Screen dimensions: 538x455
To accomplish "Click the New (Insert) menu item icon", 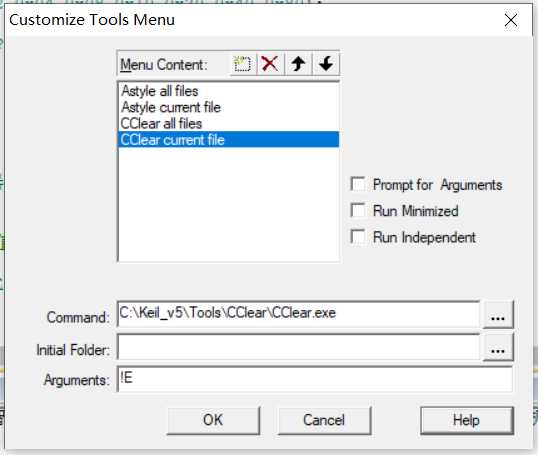I will [x=243, y=64].
